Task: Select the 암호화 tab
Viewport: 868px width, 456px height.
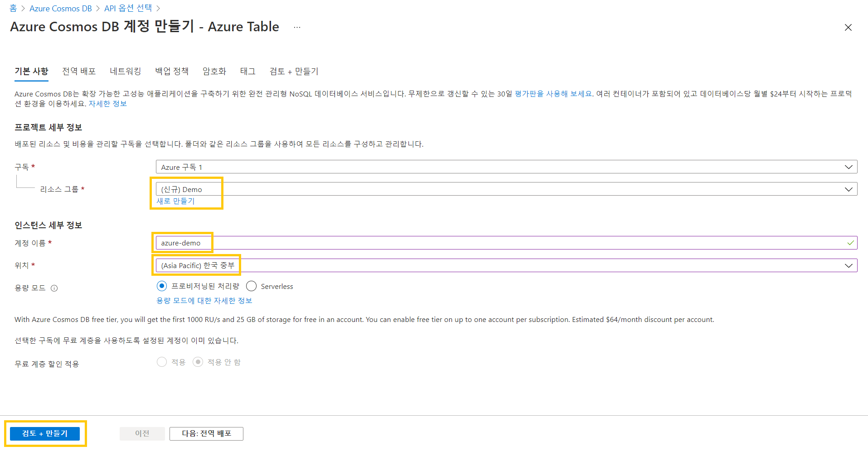Action: pos(214,71)
